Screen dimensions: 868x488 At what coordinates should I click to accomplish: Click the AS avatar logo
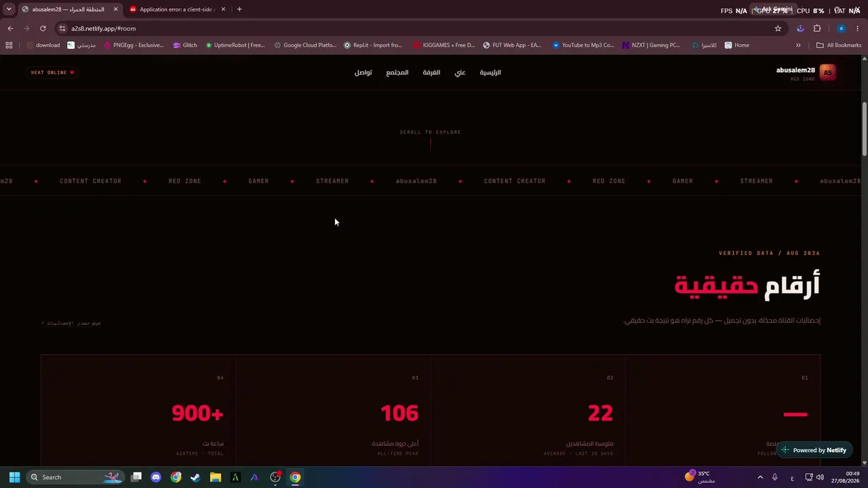click(x=827, y=73)
